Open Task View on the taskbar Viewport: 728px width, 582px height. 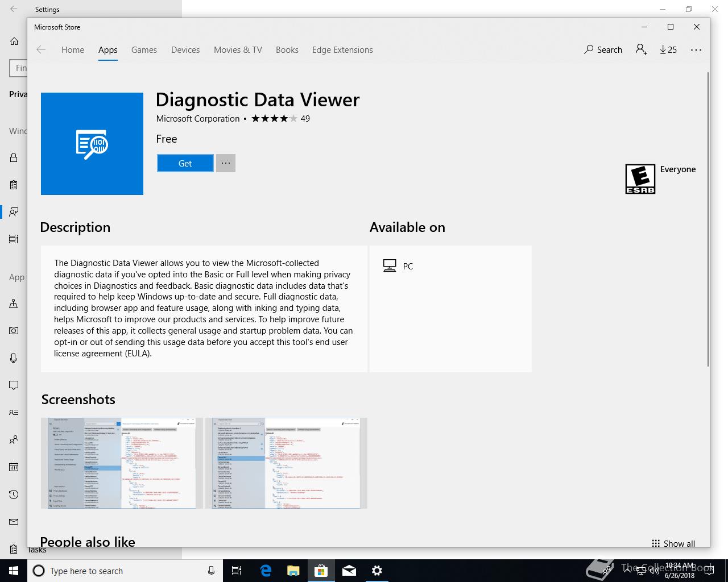click(237, 571)
